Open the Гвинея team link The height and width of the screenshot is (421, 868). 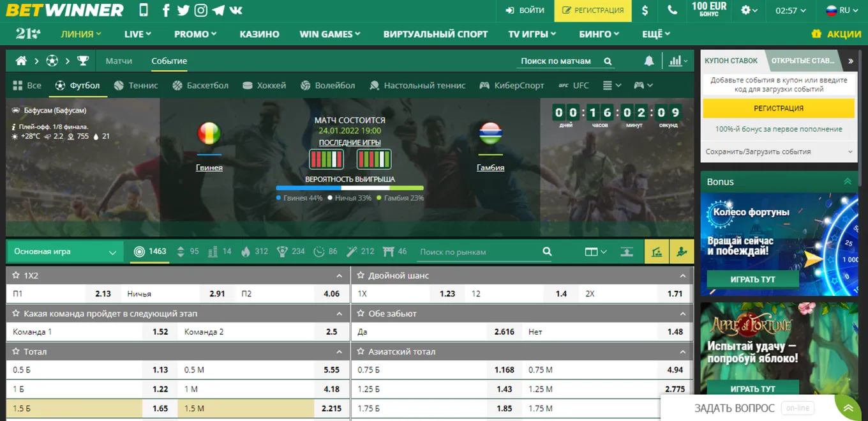click(x=209, y=167)
